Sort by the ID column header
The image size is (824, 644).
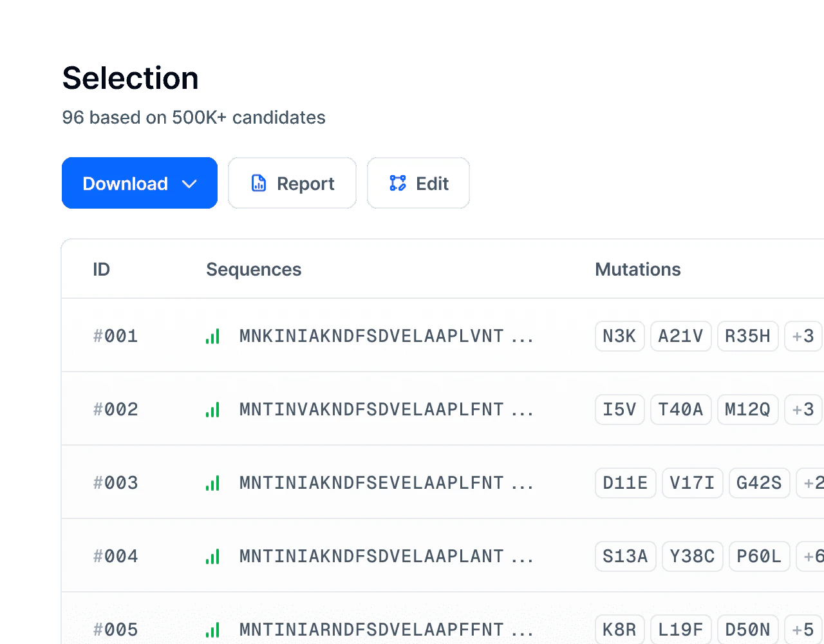101,269
